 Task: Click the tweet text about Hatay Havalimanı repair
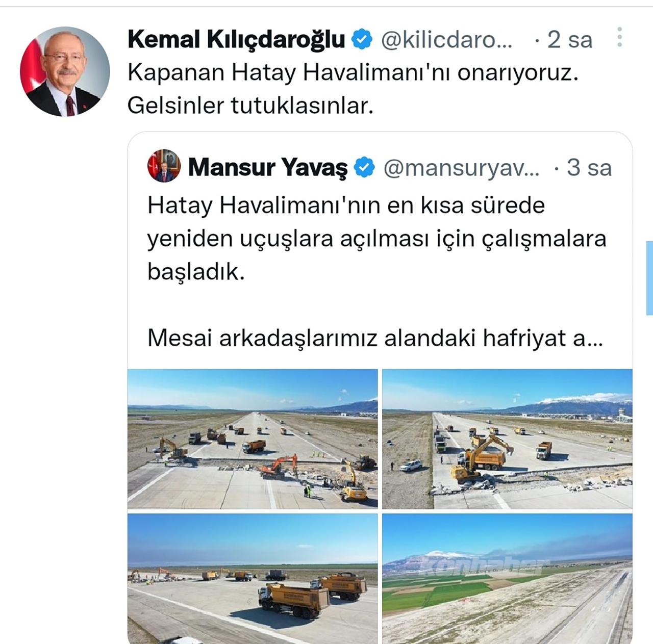[x=353, y=73]
